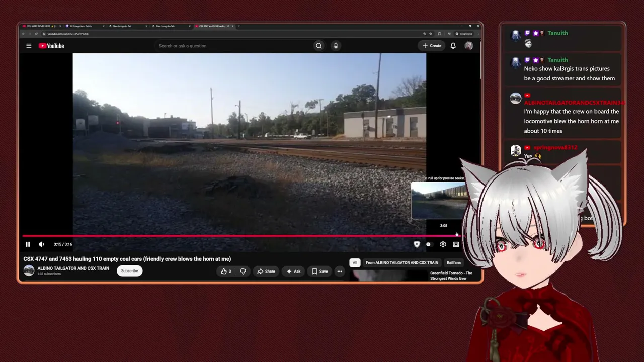Click the recommended video thumbnail beside Greenfield Tornado
The width and height of the screenshot is (644, 362).
pos(389,276)
